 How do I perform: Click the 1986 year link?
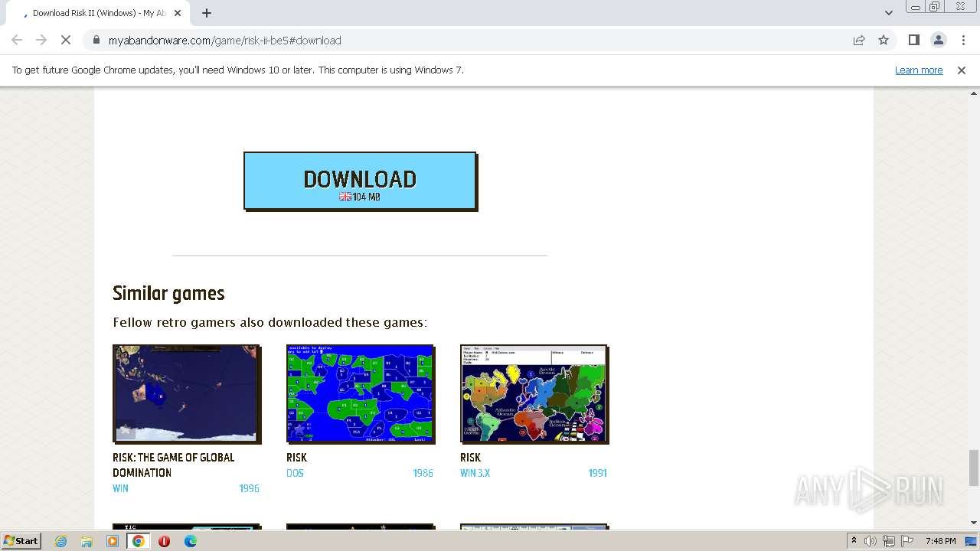click(423, 473)
